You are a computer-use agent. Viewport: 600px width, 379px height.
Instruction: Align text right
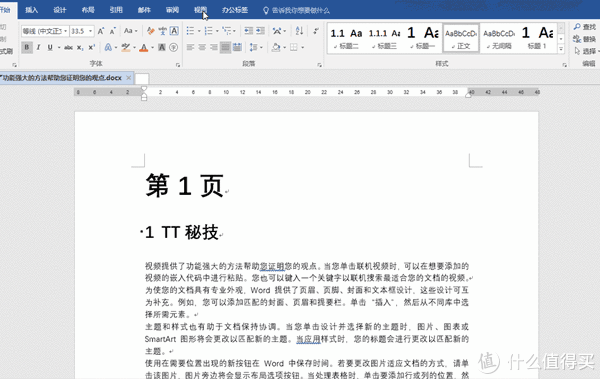214,47
